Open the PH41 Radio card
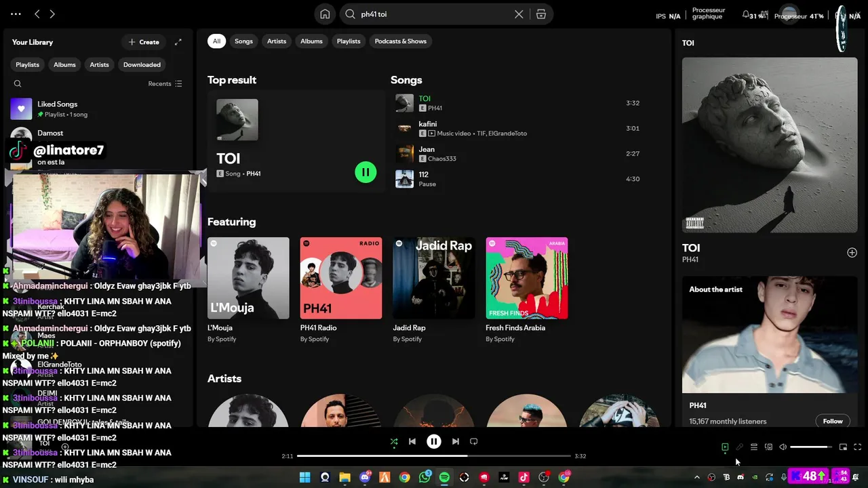Viewport: 868px width, 488px height. [x=341, y=290]
